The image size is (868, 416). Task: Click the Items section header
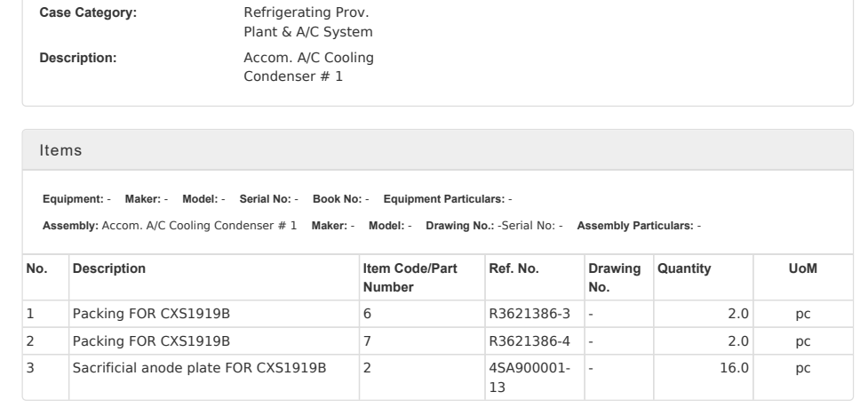tap(61, 151)
